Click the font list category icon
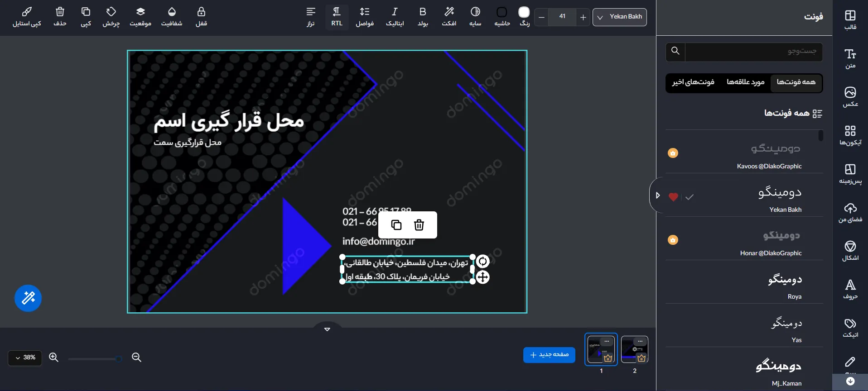Viewport: 868px width, 391px height. (817, 114)
